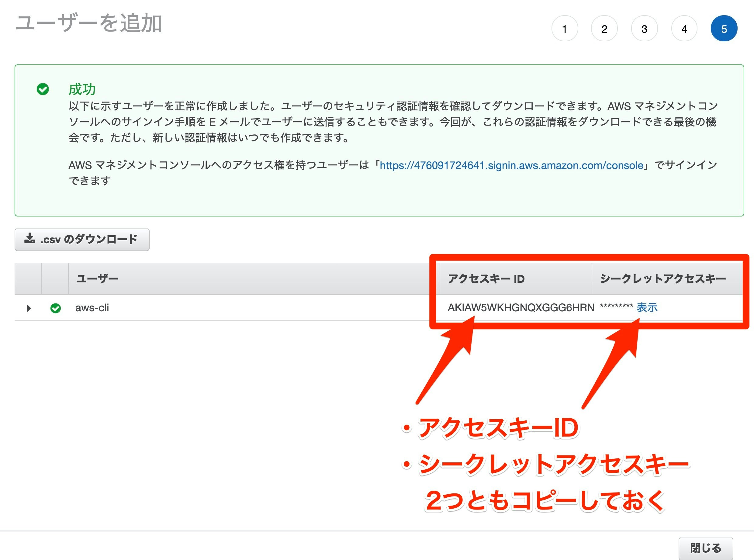Click the green check icon beside aws-cli
This screenshot has height=560, width=754.
point(56,308)
